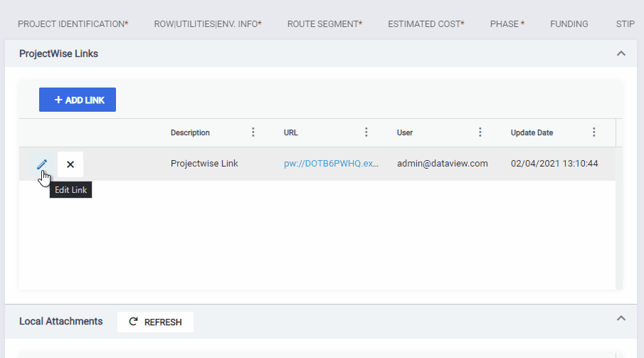Delete the Projectwise Link row with X
Image resolution: width=644 pixels, height=358 pixels.
pos(70,164)
